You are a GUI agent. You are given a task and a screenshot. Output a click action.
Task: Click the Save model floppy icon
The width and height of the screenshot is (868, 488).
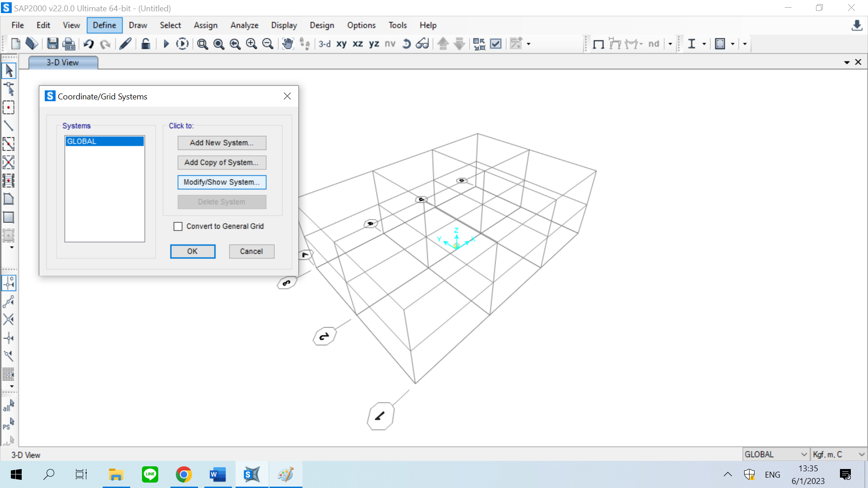(52, 44)
